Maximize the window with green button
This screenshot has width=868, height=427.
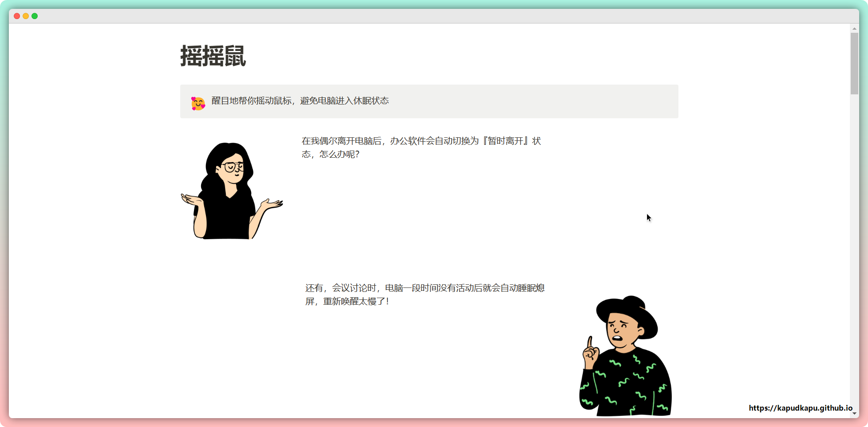35,16
